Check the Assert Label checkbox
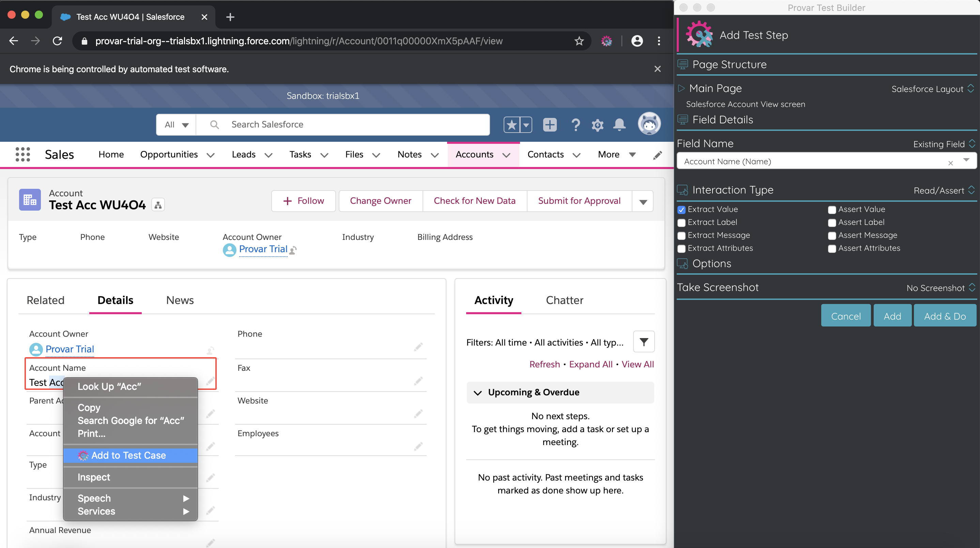 coord(832,223)
